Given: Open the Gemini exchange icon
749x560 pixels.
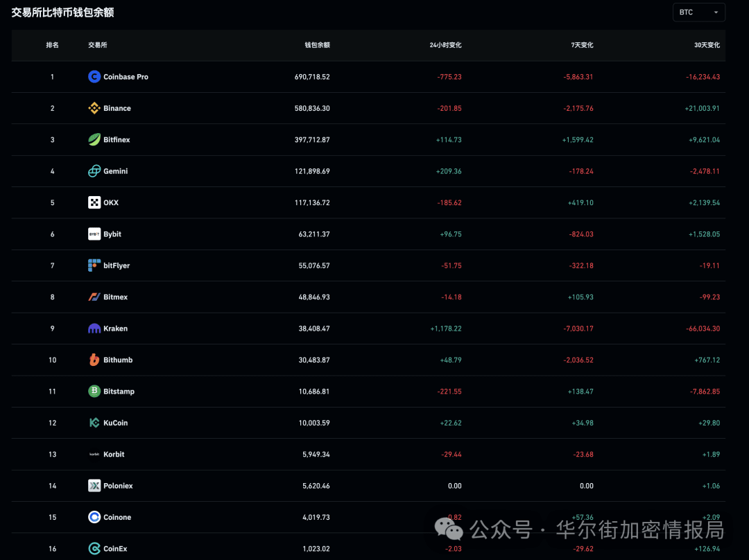Looking at the screenshot, I should point(94,171).
